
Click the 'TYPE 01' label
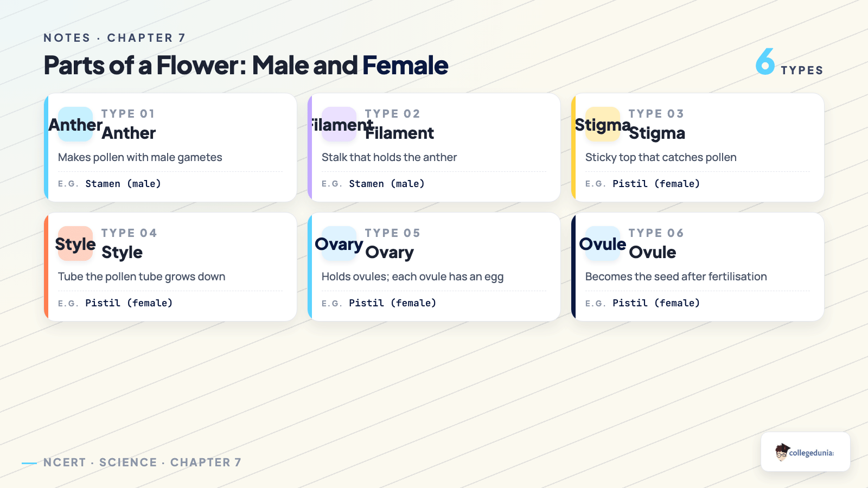click(x=128, y=114)
